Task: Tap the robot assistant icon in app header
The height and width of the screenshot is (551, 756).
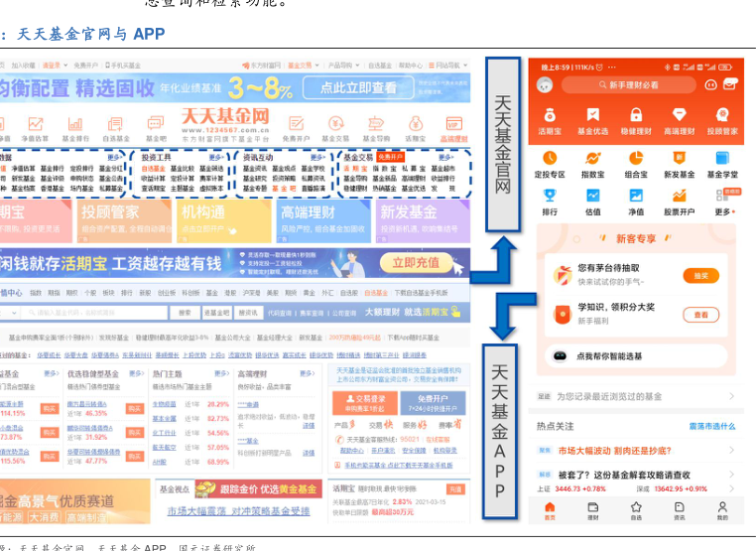Action: point(710,85)
